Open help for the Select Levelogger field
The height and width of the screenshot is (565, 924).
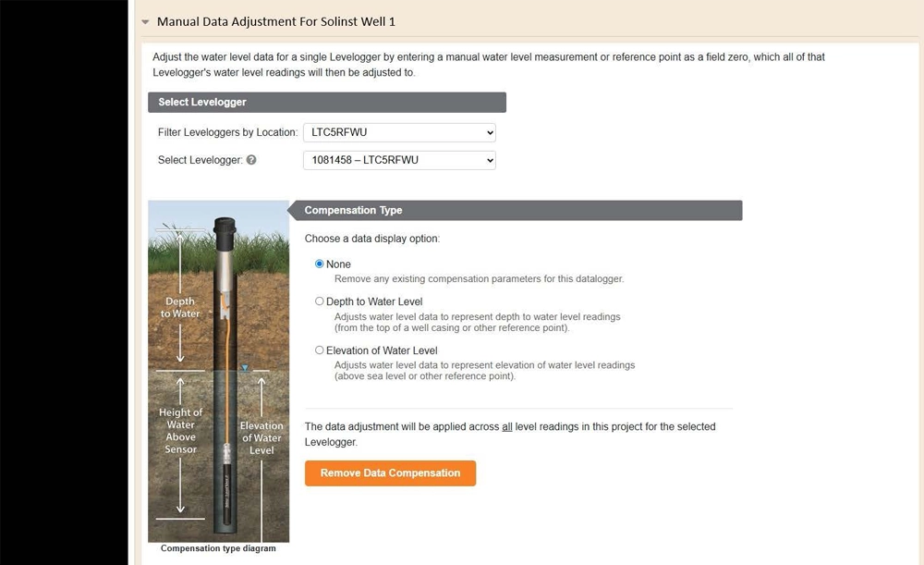pyautogui.click(x=251, y=159)
